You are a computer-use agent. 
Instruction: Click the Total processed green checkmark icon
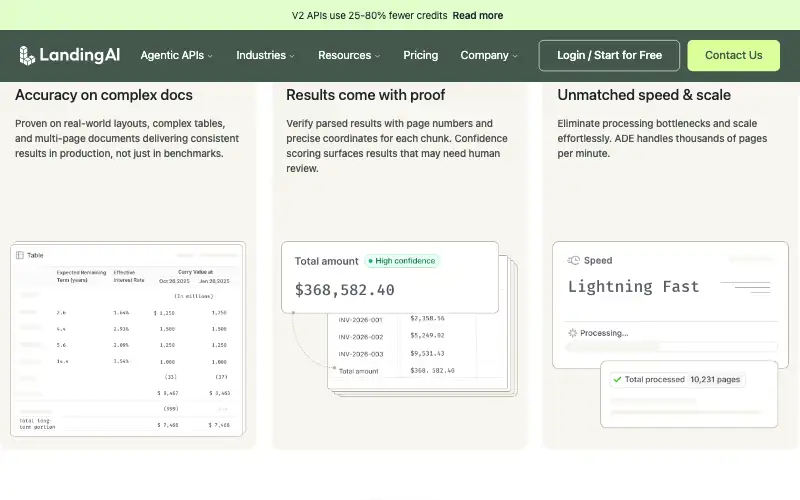(617, 379)
